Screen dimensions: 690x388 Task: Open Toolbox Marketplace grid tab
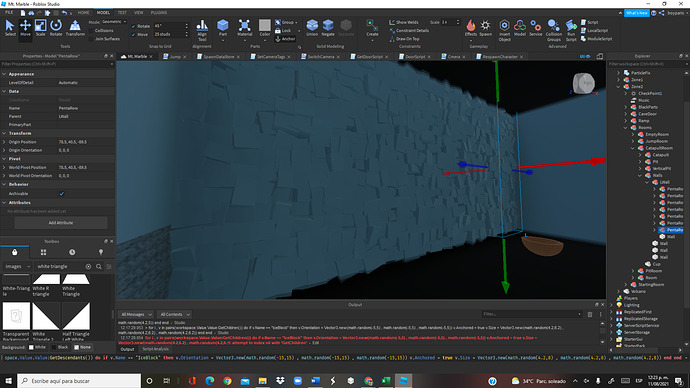(x=43, y=252)
